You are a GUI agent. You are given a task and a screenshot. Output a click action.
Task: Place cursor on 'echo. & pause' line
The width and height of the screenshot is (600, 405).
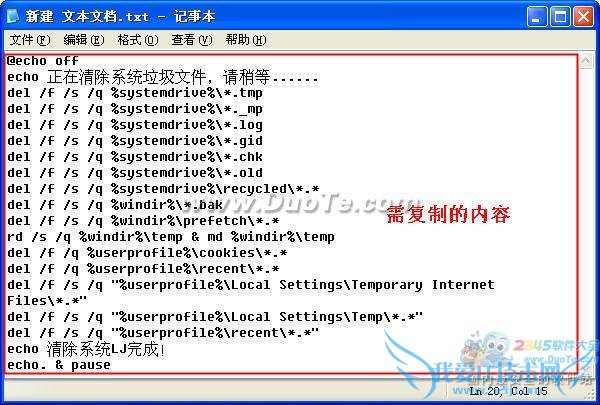pos(59,365)
